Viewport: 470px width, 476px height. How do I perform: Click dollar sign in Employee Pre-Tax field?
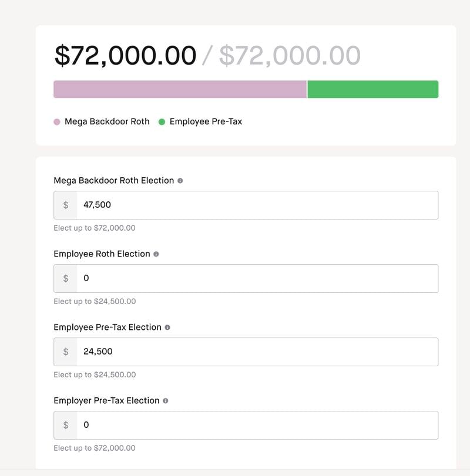(x=66, y=352)
